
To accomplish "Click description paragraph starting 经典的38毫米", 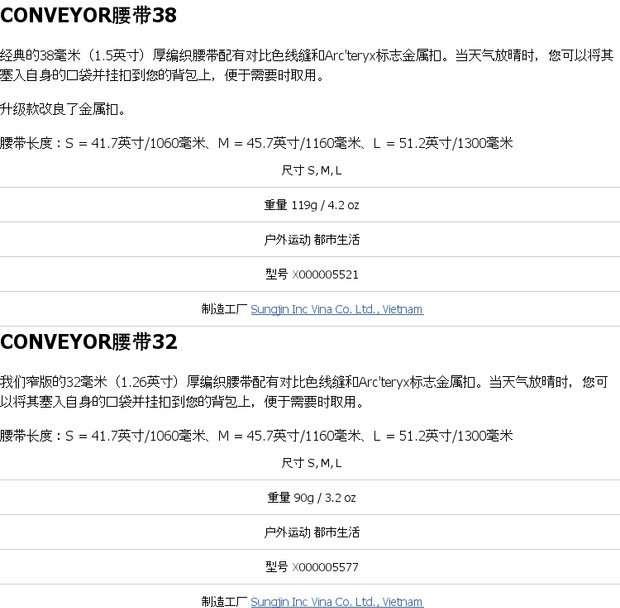I will pyautogui.click(x=307, y=65).
